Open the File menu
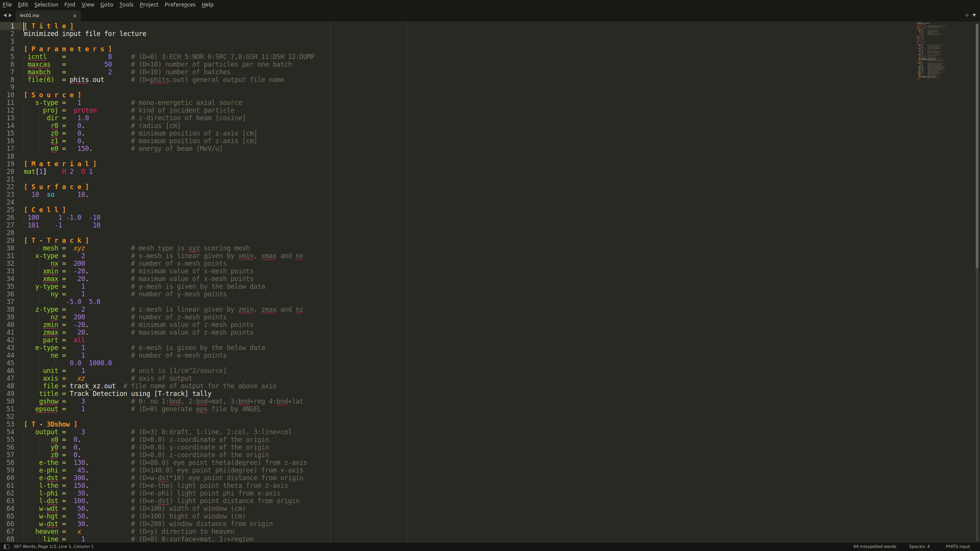Image resolution: width=980 pixels, height=551 pixels. tap(7, 5)
